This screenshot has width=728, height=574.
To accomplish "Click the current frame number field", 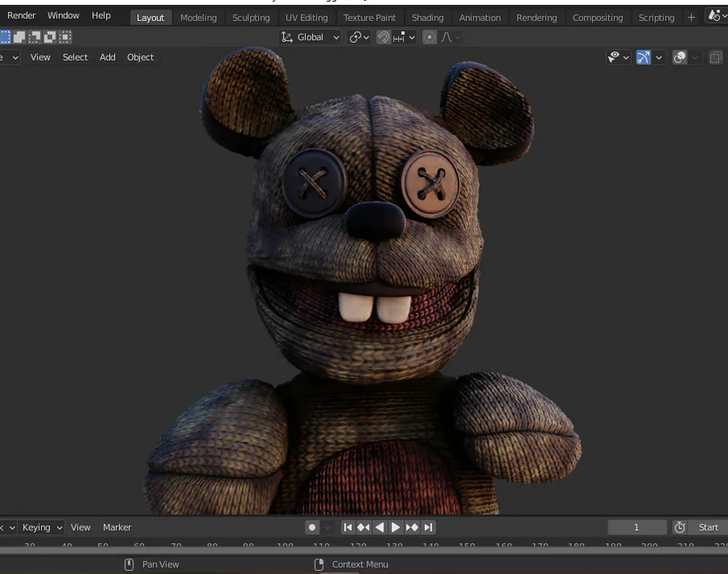I will (637, 527).
